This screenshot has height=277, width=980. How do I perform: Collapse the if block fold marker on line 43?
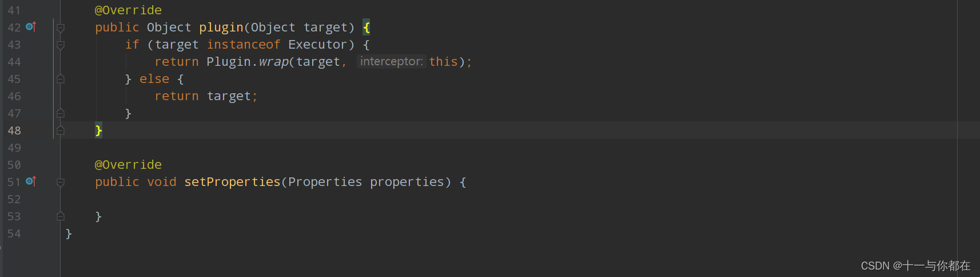tap(61, 45)
